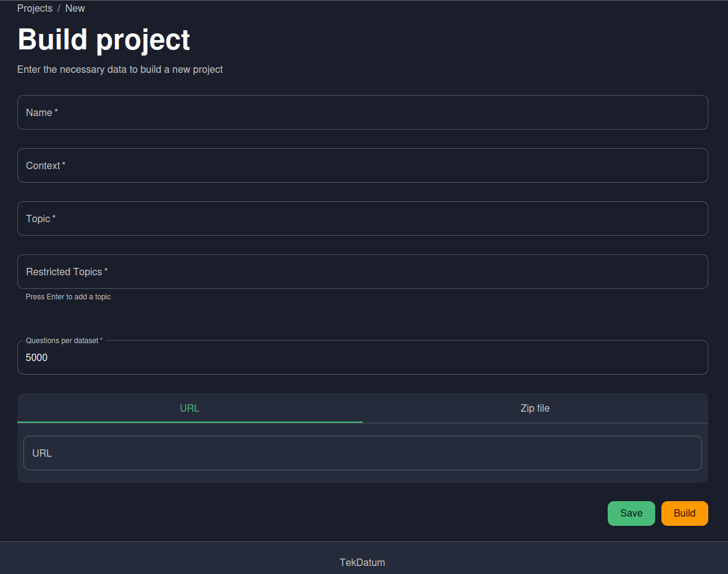This screenshot has height=574, width=728.
Task: Click the 5000 value in questions field
Action: [x=37, y=357]
